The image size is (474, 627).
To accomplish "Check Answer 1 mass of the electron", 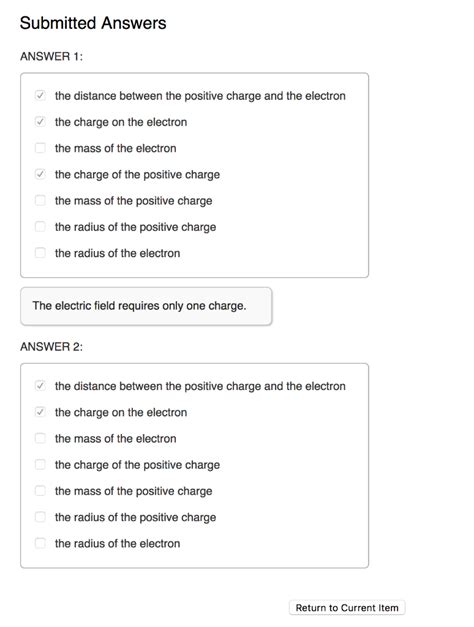I will [40, 148].
